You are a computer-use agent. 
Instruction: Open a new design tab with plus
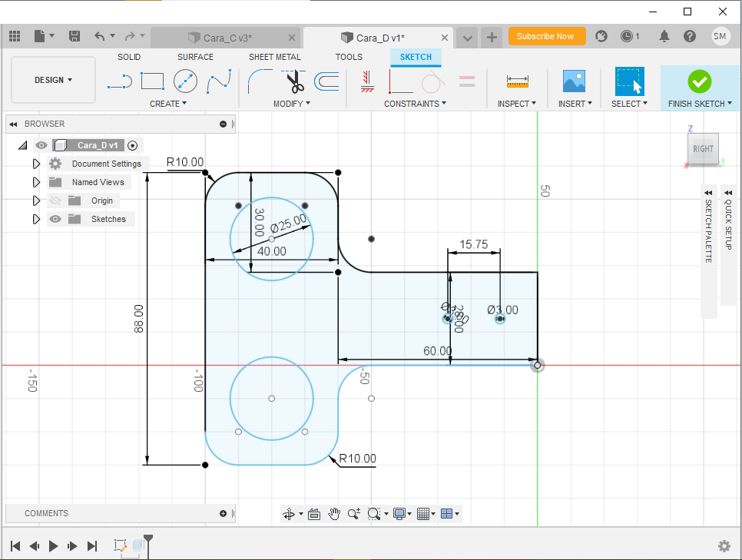point(492,38)
